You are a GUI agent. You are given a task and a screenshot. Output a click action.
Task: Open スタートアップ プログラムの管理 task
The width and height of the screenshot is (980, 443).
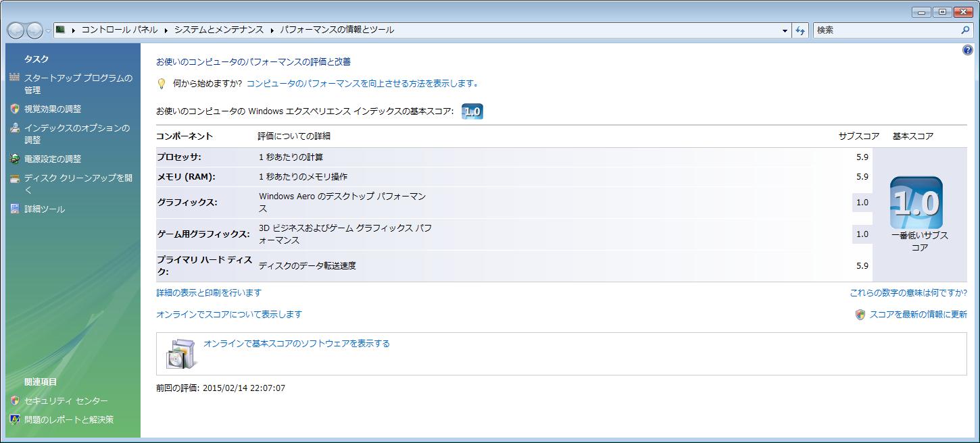(x=78, y=84)
